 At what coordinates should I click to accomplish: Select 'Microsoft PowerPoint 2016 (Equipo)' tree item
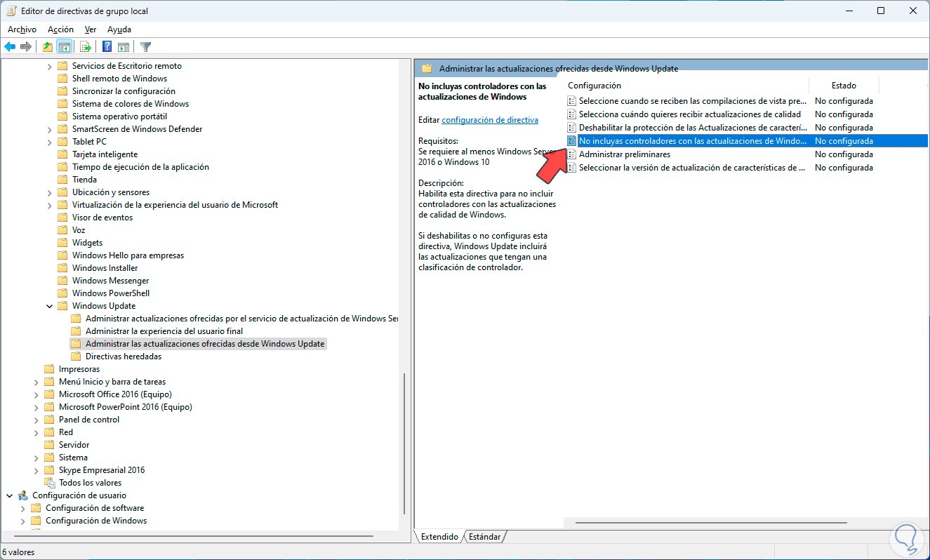pos(125,407)
